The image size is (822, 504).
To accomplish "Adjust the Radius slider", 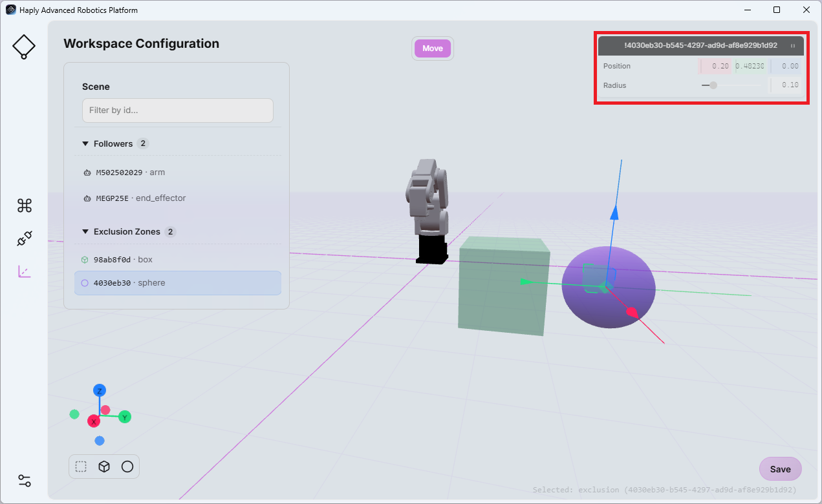I will pos(731,85).
